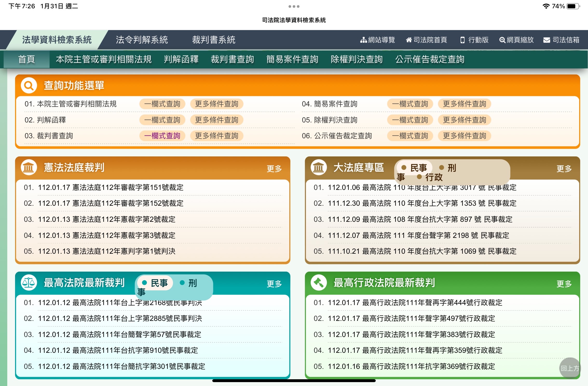The height and width of the screenshot is (386, 588).
Task: Open 判解函釋 menu item
Action: (181, 59)
